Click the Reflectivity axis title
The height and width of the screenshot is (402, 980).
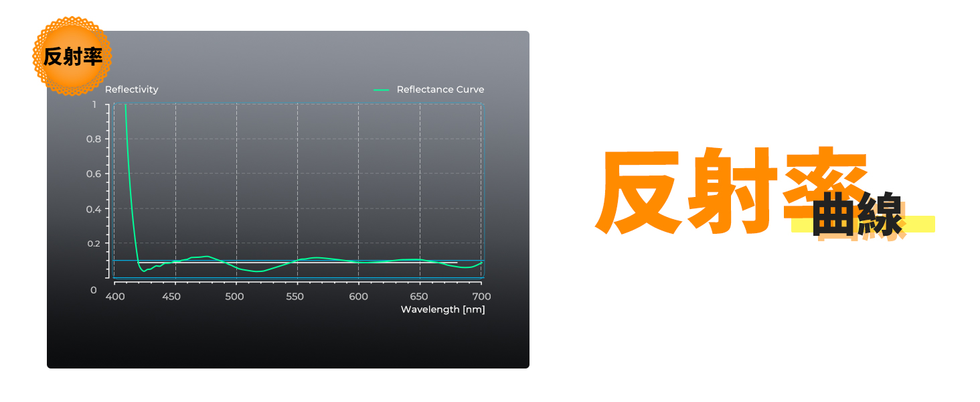(132, 90)
